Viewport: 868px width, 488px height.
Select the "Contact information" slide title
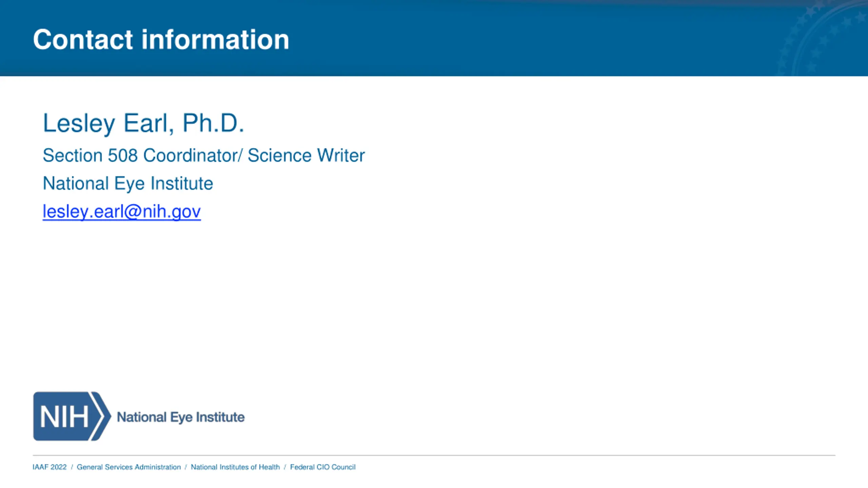pyautogui.click(x=161, y=40)
